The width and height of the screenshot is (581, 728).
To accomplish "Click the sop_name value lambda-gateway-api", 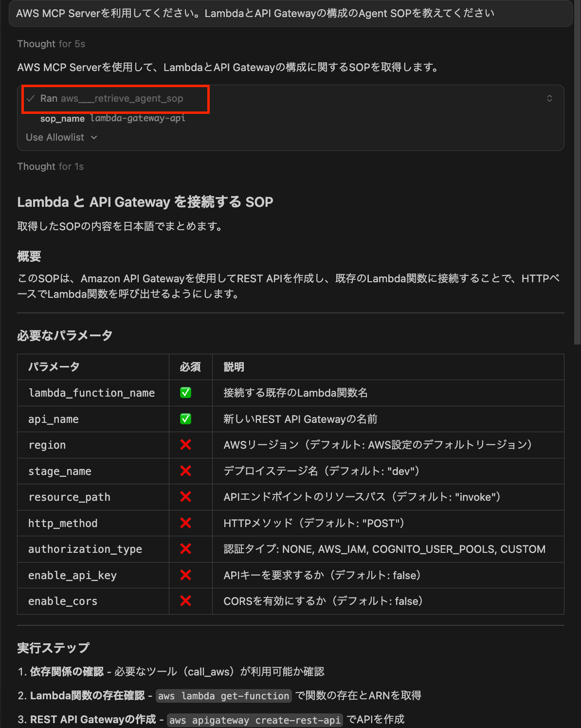I will pyautogui.click(x=137, y=118).
